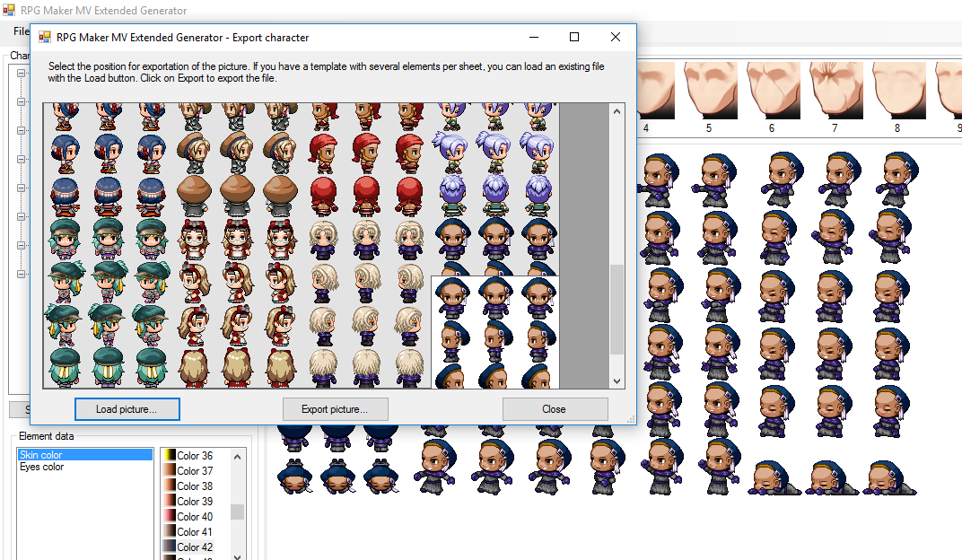962x560 pixels.
Task: Maximize the Export character dialog
Action: 574,37
